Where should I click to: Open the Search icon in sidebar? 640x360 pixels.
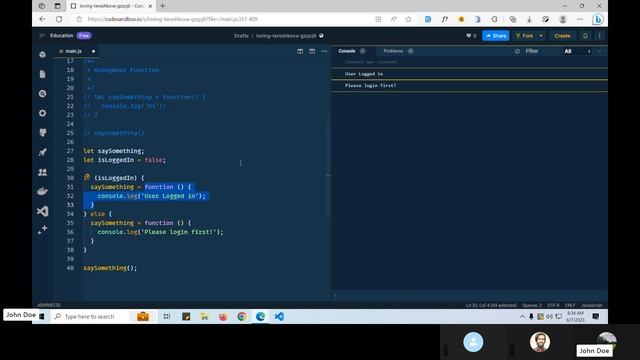tap(42, 94)
